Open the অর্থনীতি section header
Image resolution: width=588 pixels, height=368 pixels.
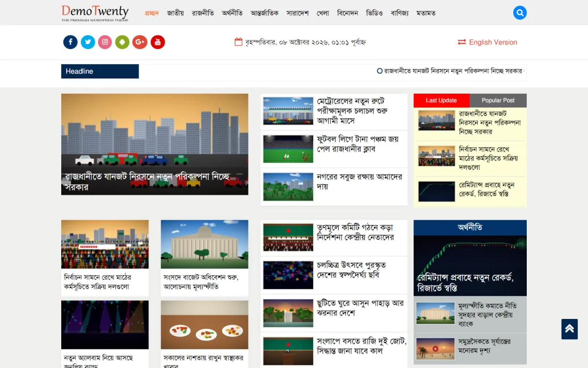coord(470,228)
